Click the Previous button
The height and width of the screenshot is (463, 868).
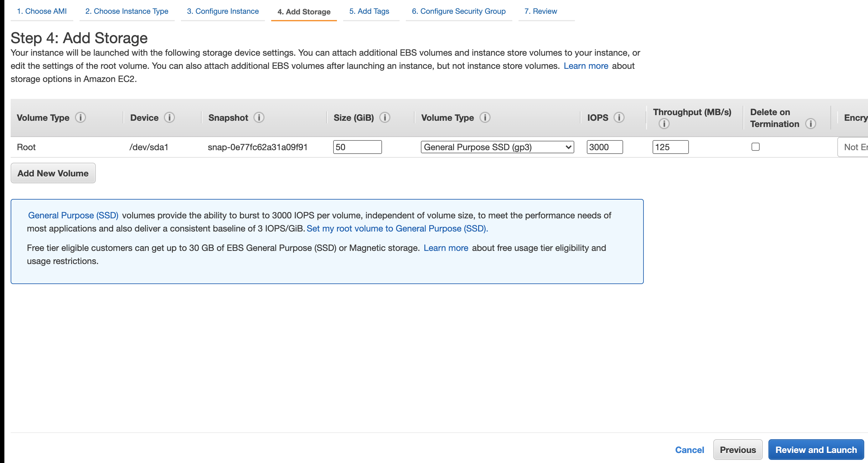pyautogui.click(x=738, y=450)
